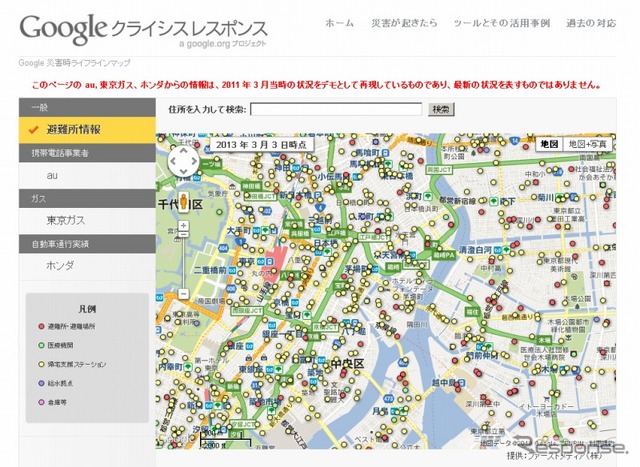Zoom in with the plus button

tap(184, 226)
